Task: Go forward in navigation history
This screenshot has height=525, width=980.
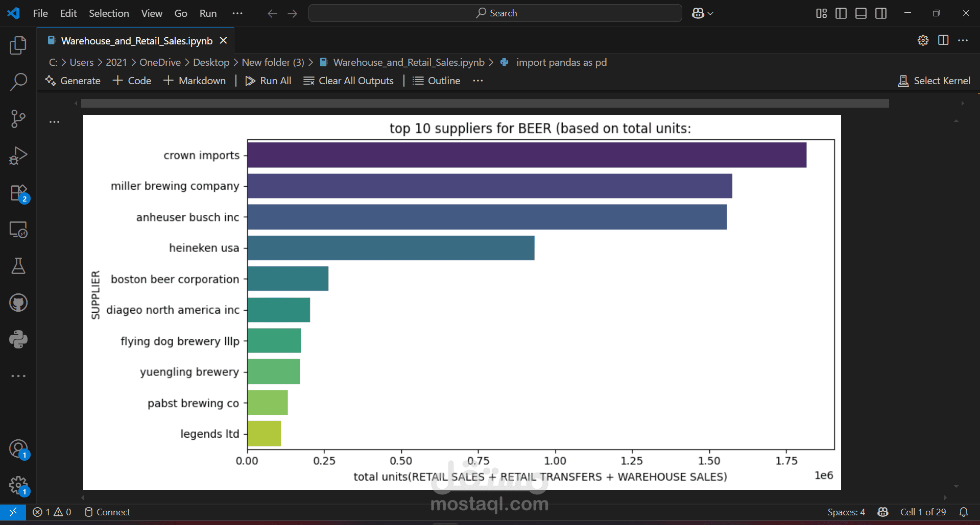Action: coord(293,13)
